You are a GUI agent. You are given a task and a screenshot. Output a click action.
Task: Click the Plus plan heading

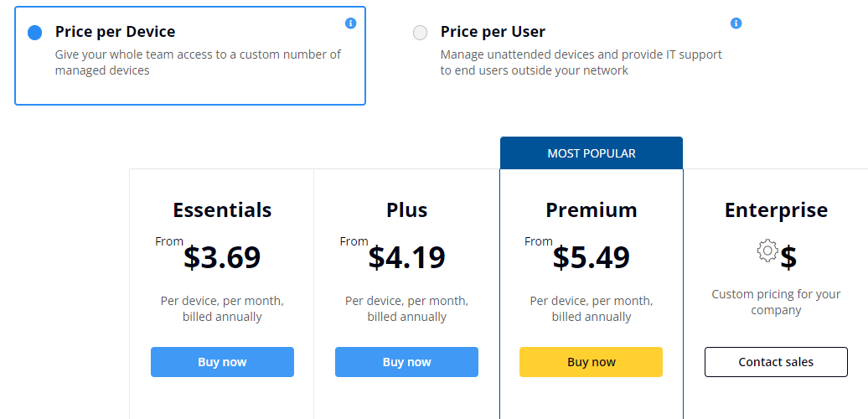(407, 209)
